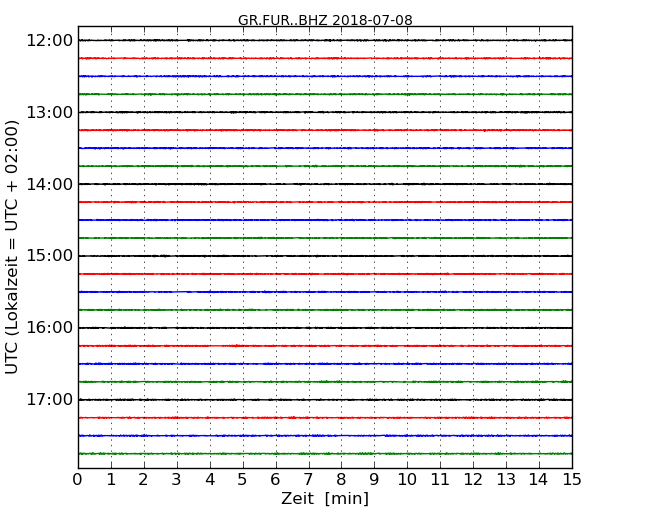
Task: Click the green trace at the bottom of plot
Action: 325,454
